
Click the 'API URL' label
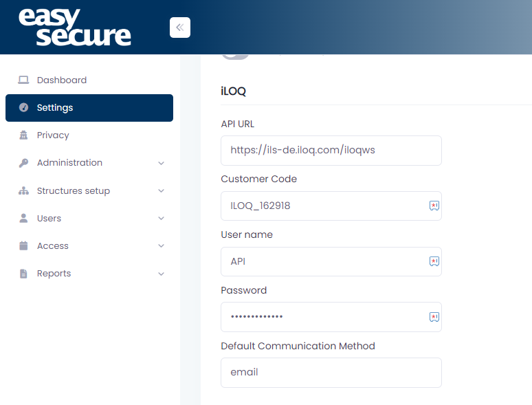(x=238, y=124)
